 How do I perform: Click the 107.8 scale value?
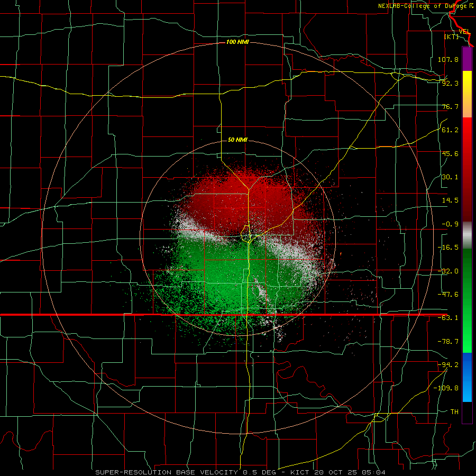point(448,59)
